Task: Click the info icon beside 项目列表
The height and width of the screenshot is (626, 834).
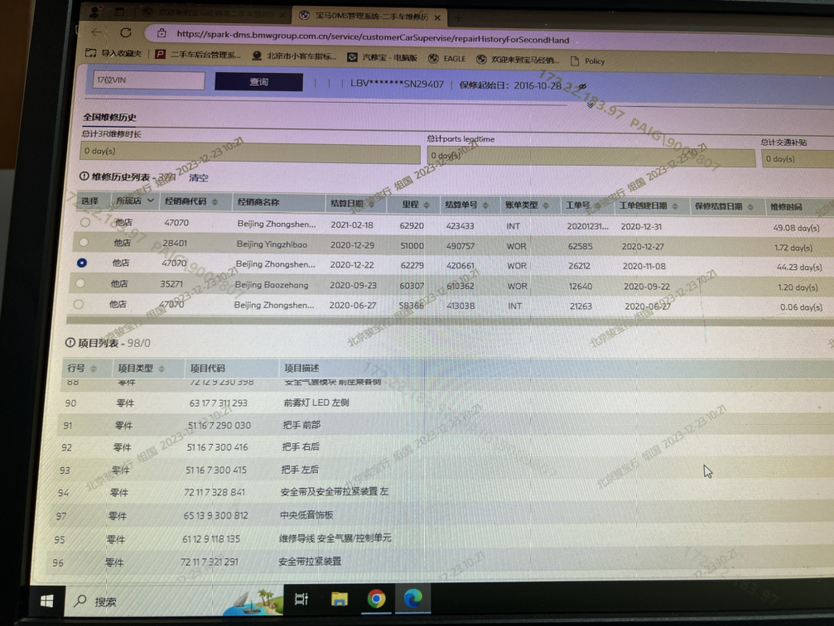Action: (70, 343)
